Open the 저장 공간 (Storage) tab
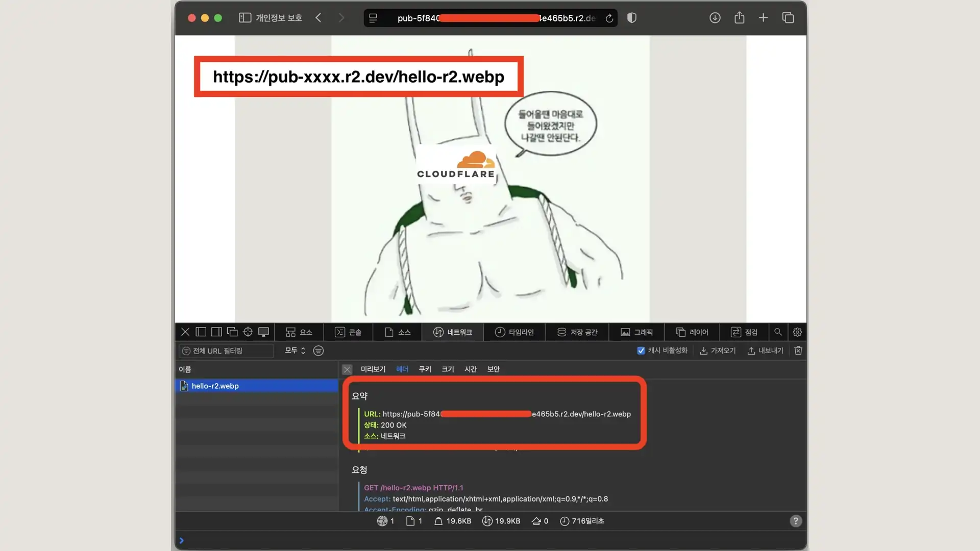 coord(577,332)
